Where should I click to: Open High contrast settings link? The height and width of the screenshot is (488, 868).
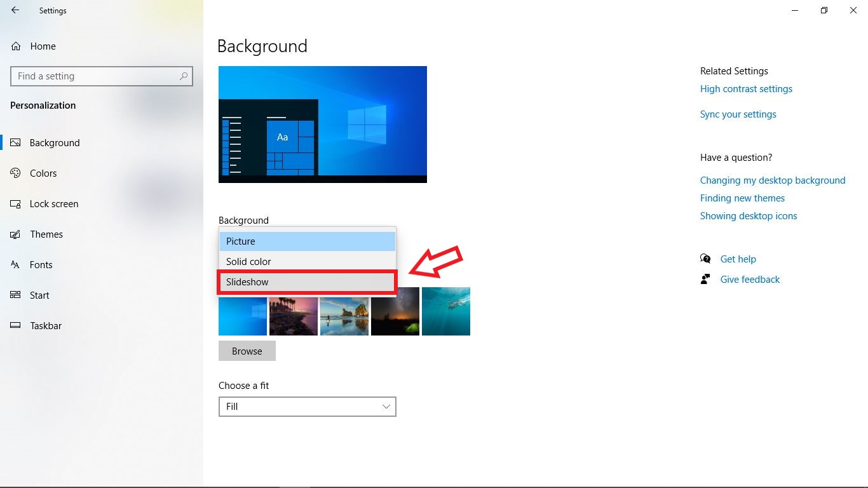tap(746, 89)
